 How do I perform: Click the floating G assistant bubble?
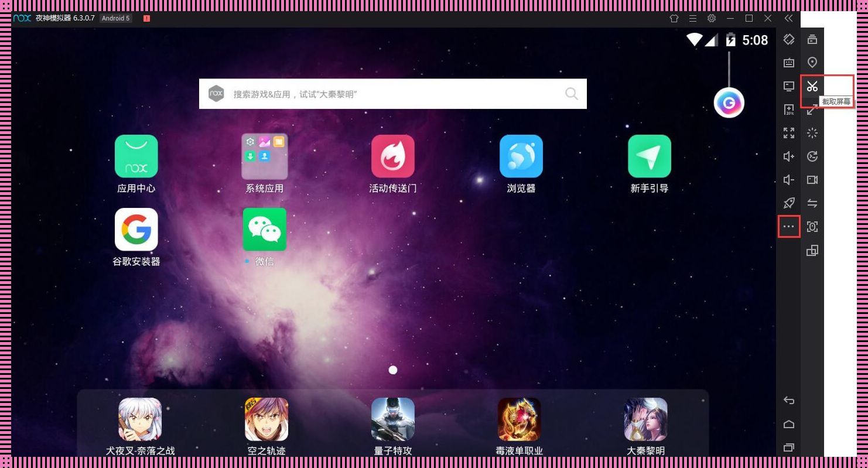(729, 103)
